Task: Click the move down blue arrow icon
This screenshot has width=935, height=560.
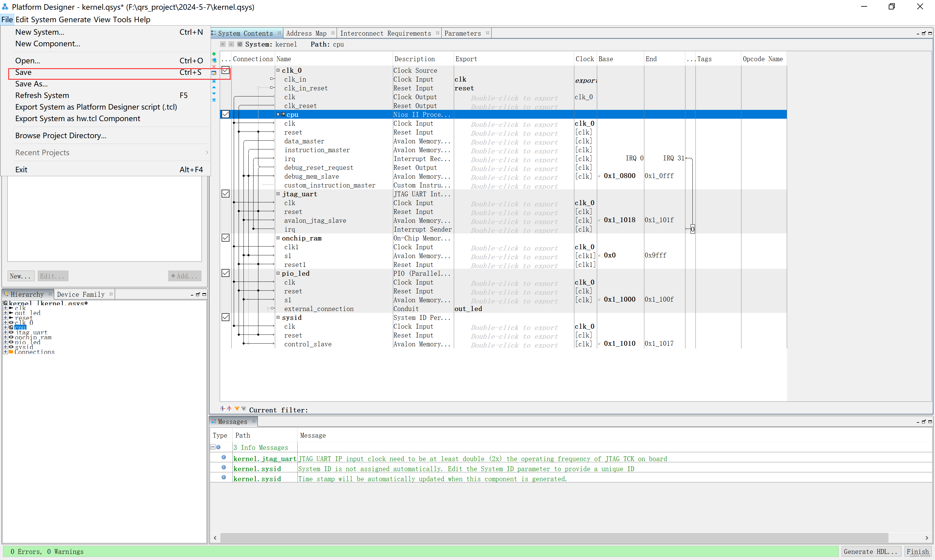Action: (214, 93)
